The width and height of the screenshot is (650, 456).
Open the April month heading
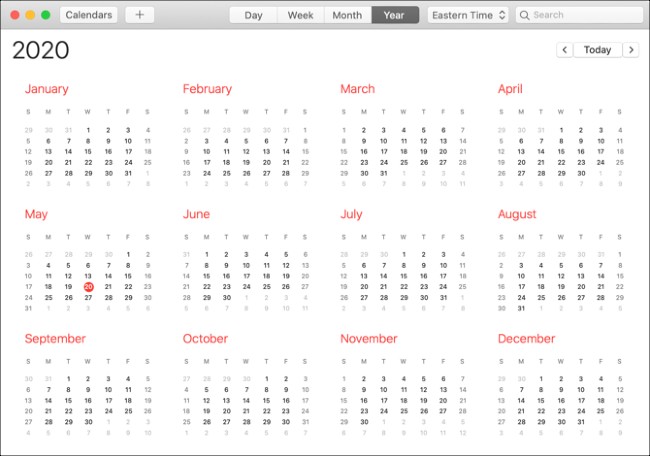click(510, 89)
